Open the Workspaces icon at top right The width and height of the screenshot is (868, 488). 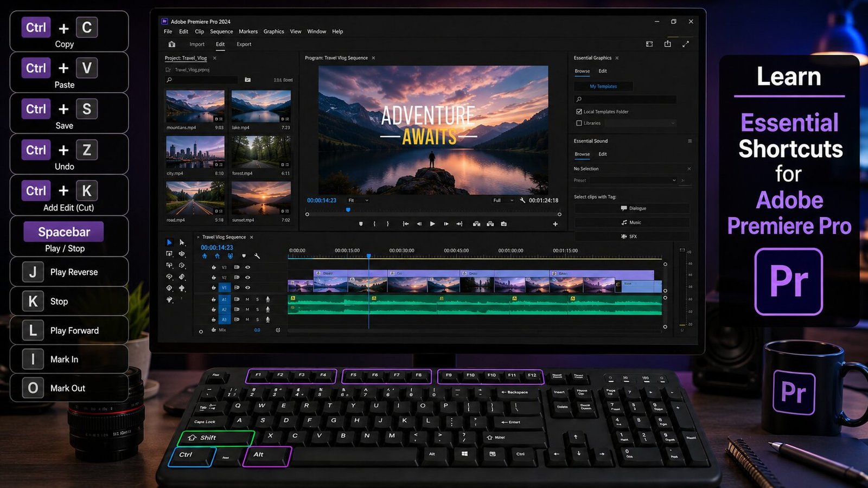point(649,44)
